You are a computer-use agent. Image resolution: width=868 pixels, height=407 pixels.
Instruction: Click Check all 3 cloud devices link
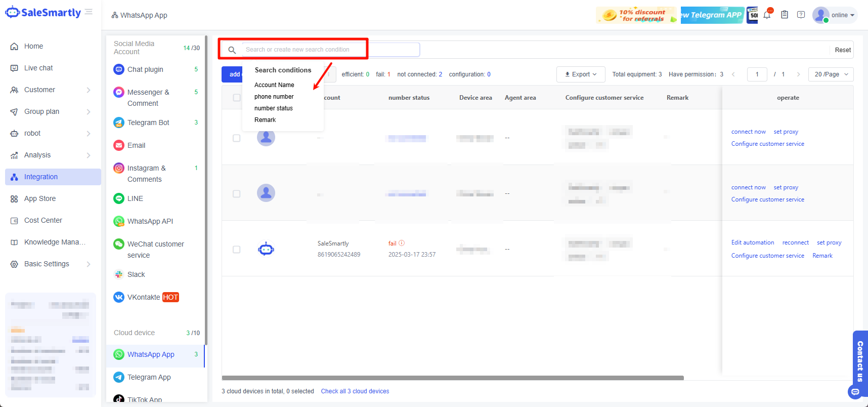tap(355, 391)
